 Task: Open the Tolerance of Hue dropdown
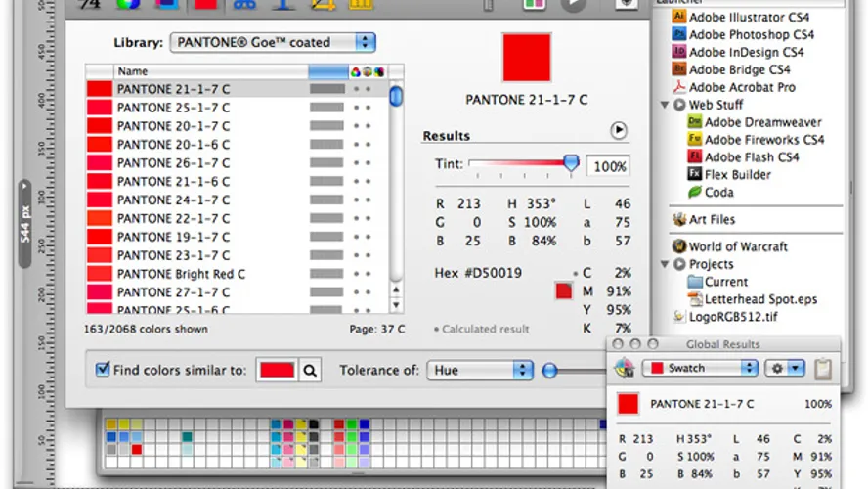pyautogui.click(x=480, y=371)
